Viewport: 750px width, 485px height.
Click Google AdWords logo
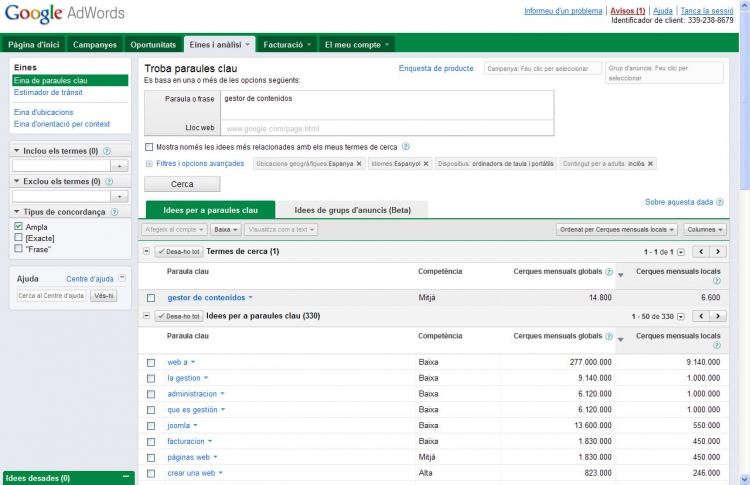[65, 13]
